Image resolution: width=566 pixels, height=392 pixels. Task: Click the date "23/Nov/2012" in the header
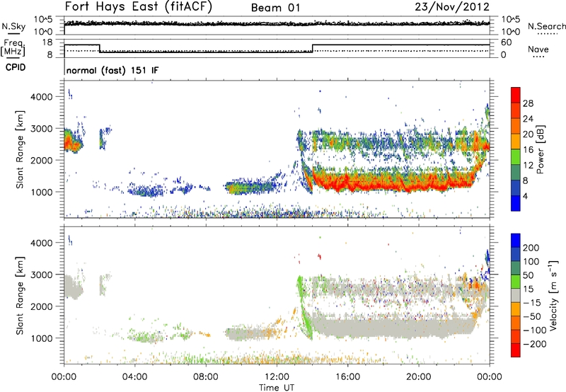452,7
